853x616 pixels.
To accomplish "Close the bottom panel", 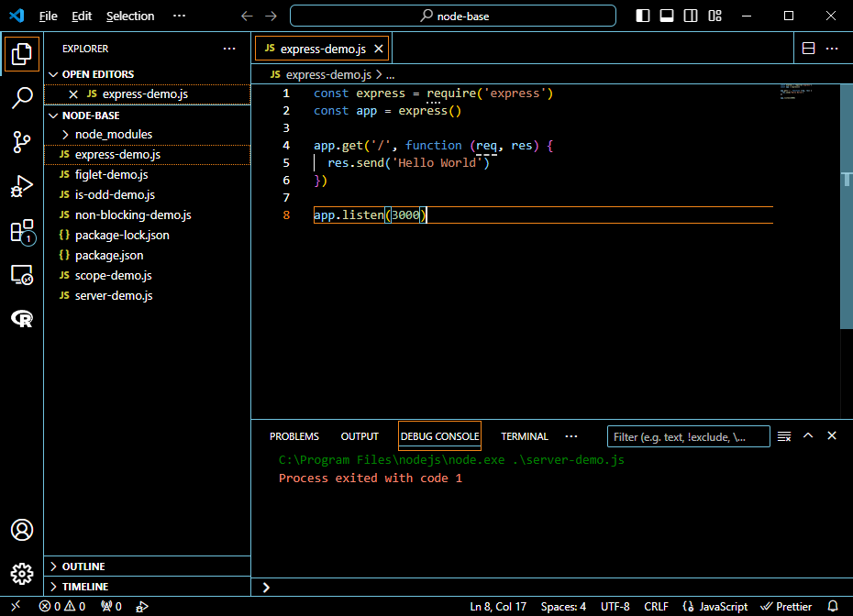I will click(832, 435).
